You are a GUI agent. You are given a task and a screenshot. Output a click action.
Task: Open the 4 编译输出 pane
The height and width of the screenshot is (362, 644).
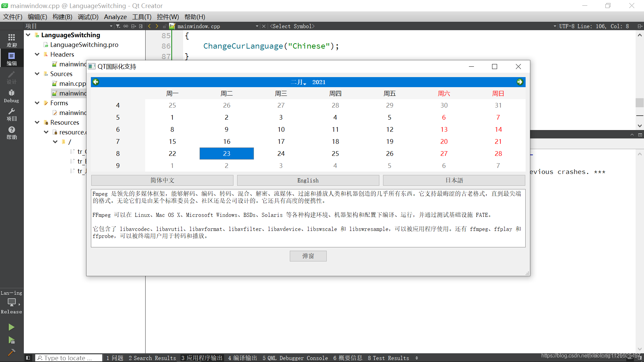tap(242, 358)
